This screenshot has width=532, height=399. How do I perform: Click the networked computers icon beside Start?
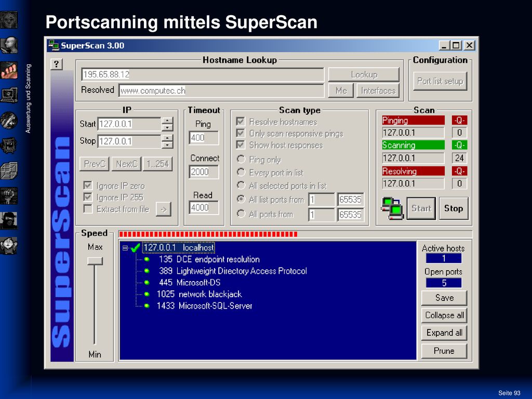pos(392,208)
